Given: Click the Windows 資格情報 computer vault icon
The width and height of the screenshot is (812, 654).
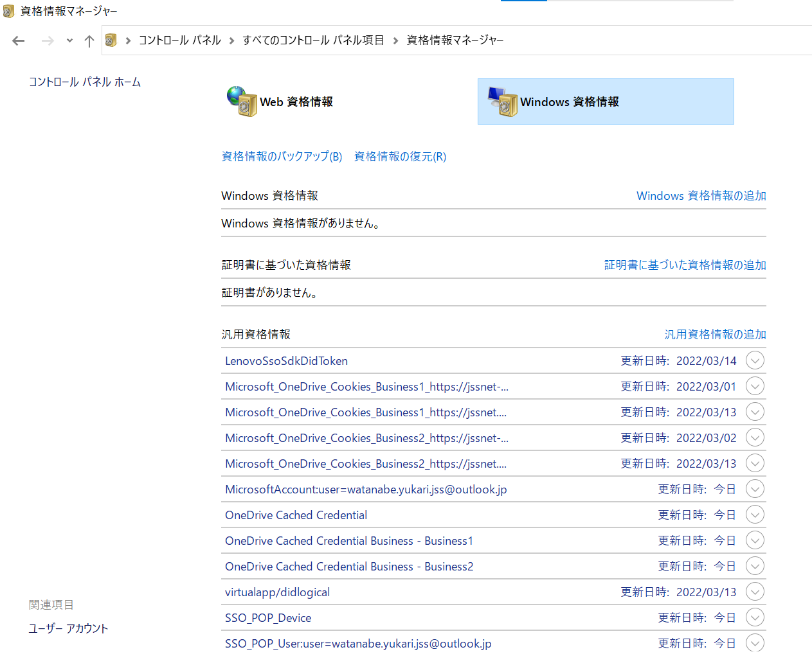Looking at the screenshot, I should [x=503, y=102].
